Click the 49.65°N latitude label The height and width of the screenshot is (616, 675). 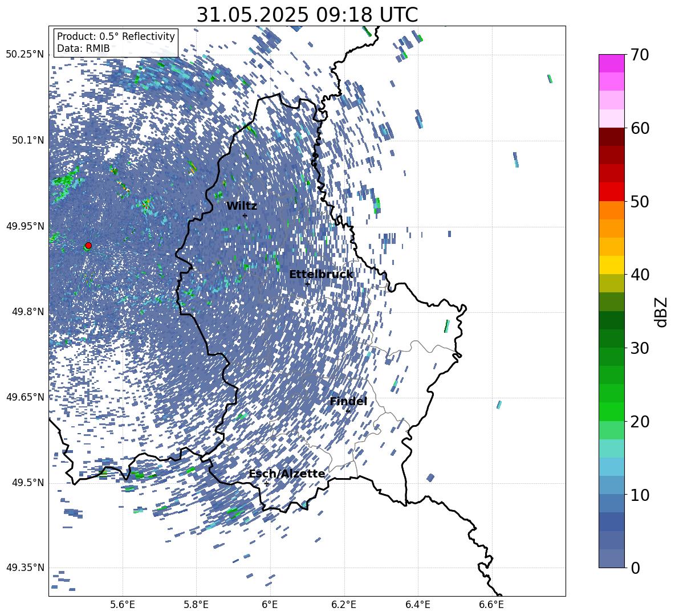pos(25,397)
